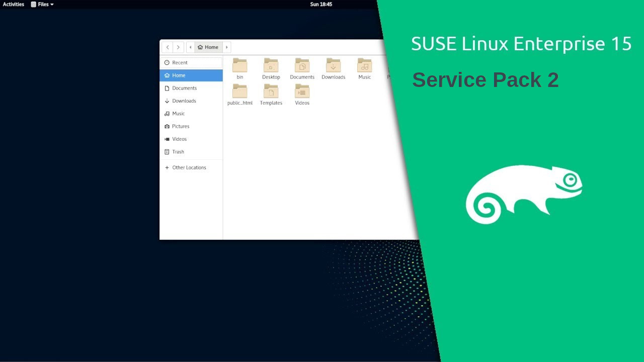The width and height of the screenshot is (644, 362).
Task: Click the house icon in the path bar
Action: tap(200, 47)
